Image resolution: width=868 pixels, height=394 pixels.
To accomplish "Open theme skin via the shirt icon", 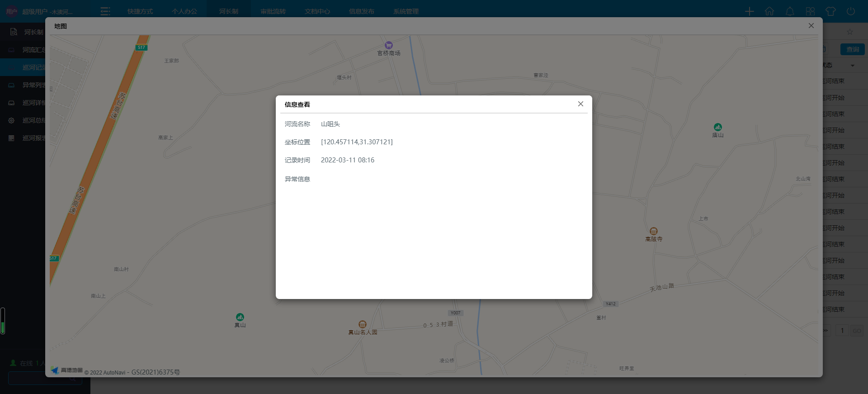I will [x=830, y=11].
